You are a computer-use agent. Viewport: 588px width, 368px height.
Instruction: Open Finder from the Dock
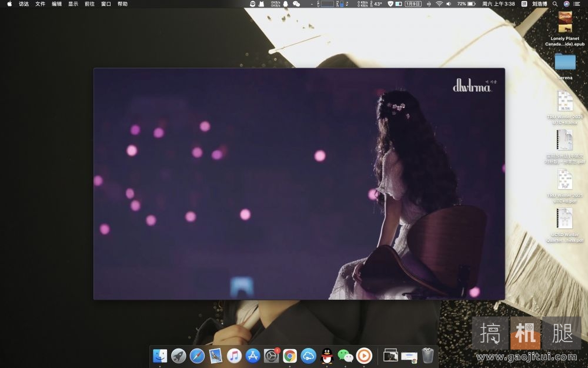[x=160, y=356]
